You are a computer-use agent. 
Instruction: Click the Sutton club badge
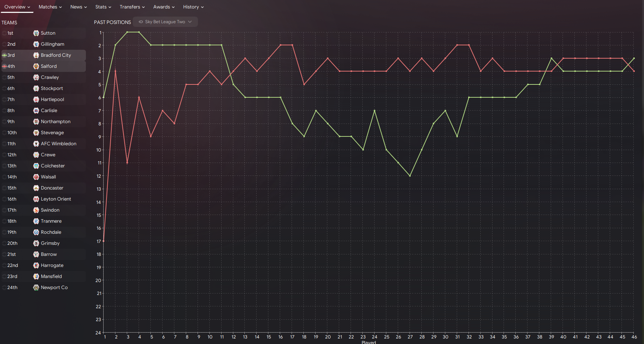36,33
